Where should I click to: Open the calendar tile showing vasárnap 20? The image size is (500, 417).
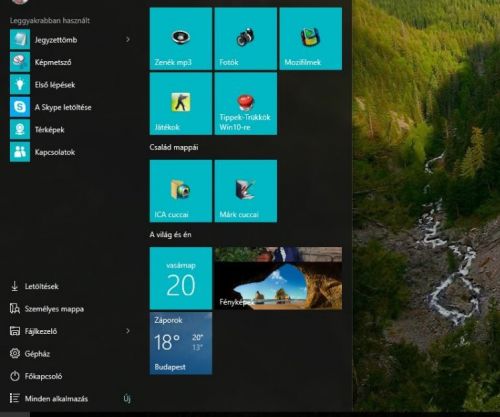(181, 278)
